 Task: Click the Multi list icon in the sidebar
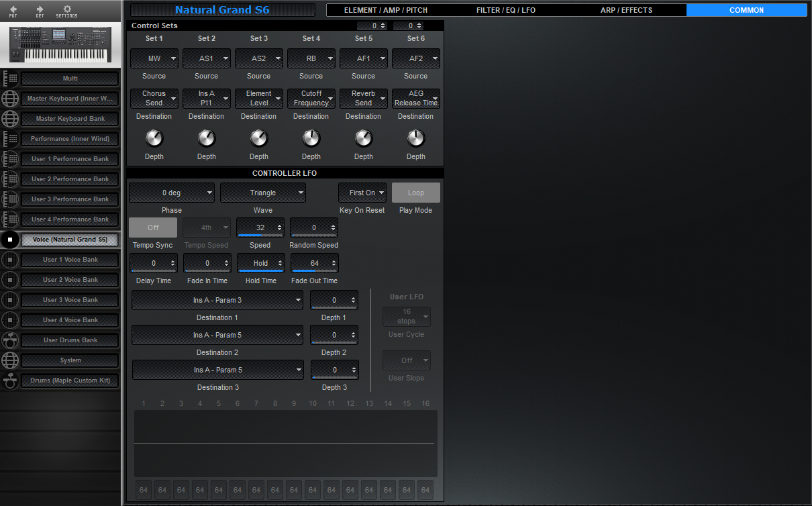pos(11,78)
